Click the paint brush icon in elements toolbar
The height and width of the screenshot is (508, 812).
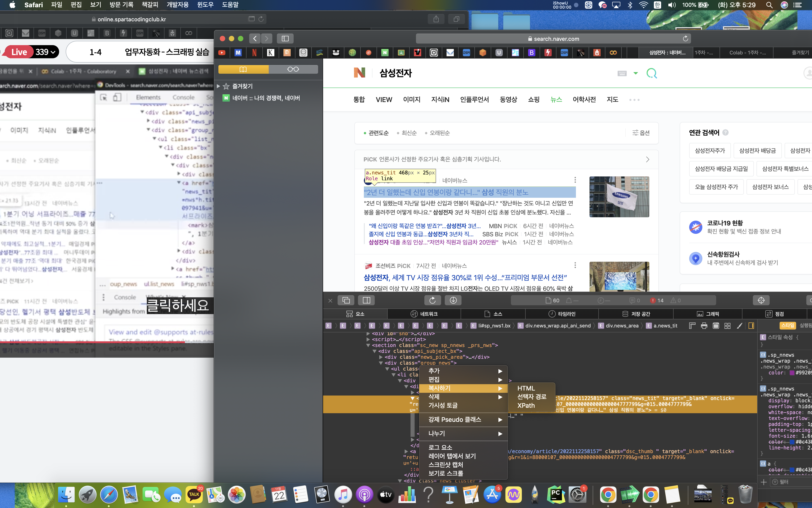coord(739,326)
